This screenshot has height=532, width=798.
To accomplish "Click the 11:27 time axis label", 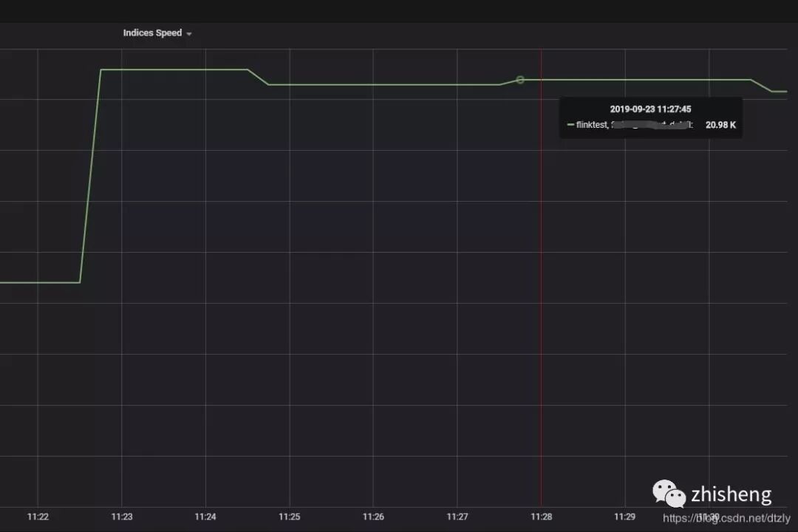I will click(457, 516).
